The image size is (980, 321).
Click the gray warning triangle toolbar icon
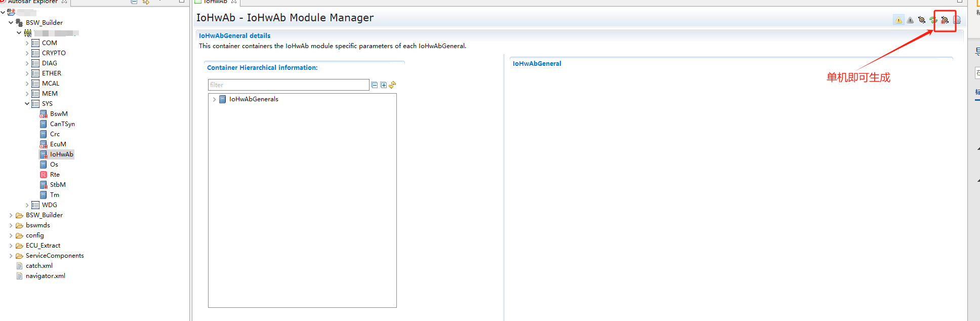910,20
